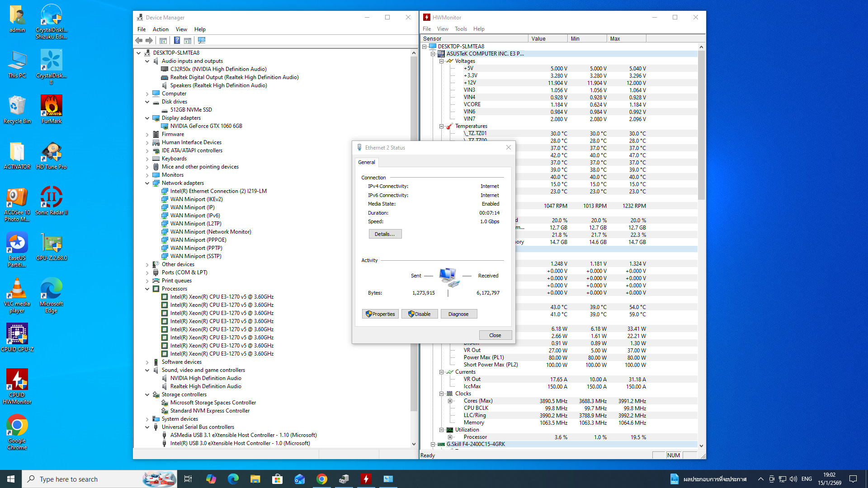The height and width of the screenshot is (488, 868).
Task: Open the Tools menu in HWMonitor
Action: [x=461, y=29]
